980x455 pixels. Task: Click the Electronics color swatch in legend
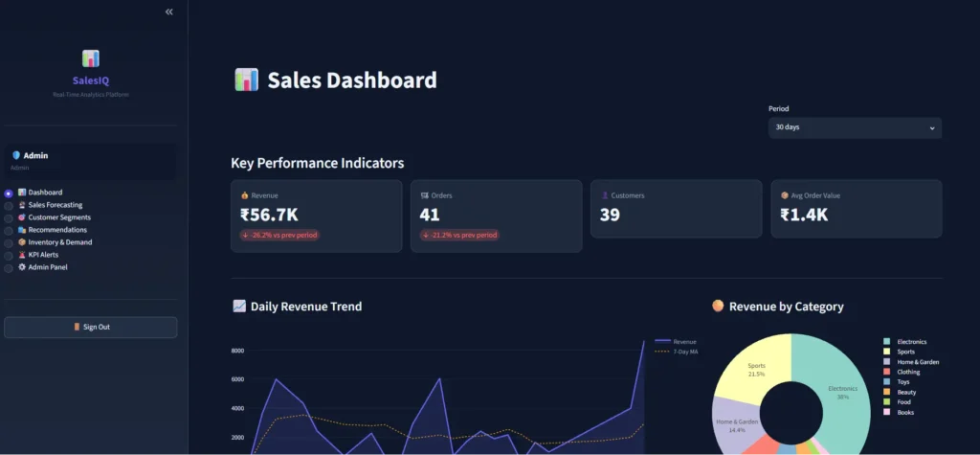click(x=886, y=342)
